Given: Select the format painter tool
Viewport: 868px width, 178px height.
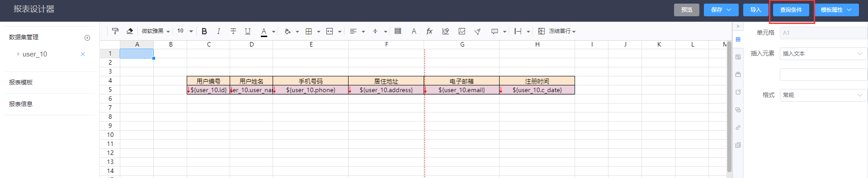Looking at the screenshot, I should [115, 31].
